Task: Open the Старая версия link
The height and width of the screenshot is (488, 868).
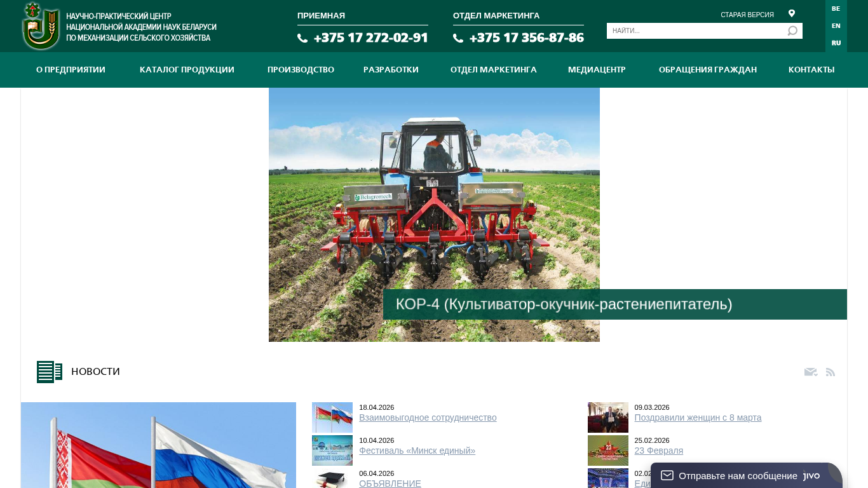Action: (747, 15)
